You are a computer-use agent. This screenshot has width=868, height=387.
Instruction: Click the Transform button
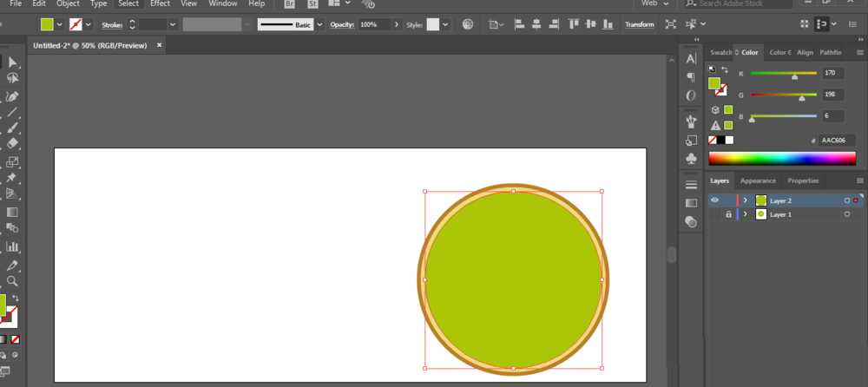pyautogui.click(x=640, y=24)
